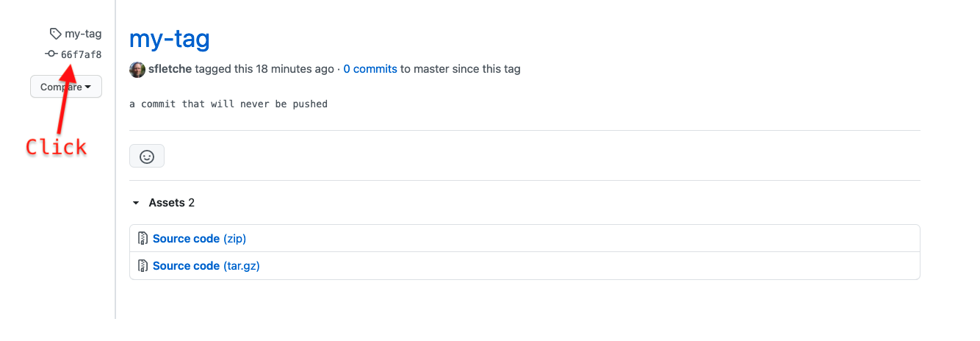Click the red Click annotation text
The height and width of the screenshot is (341, 980).
pyautogui.click(x=57, y=148)
